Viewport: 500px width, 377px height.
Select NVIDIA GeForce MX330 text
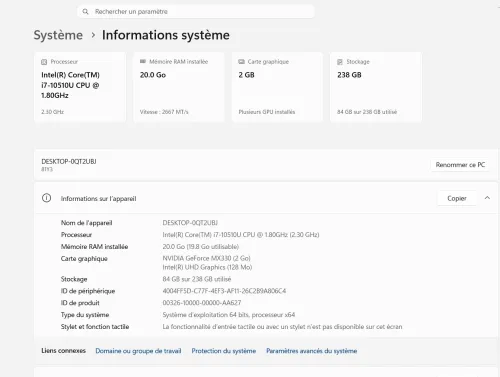click(x=206, y=258)
